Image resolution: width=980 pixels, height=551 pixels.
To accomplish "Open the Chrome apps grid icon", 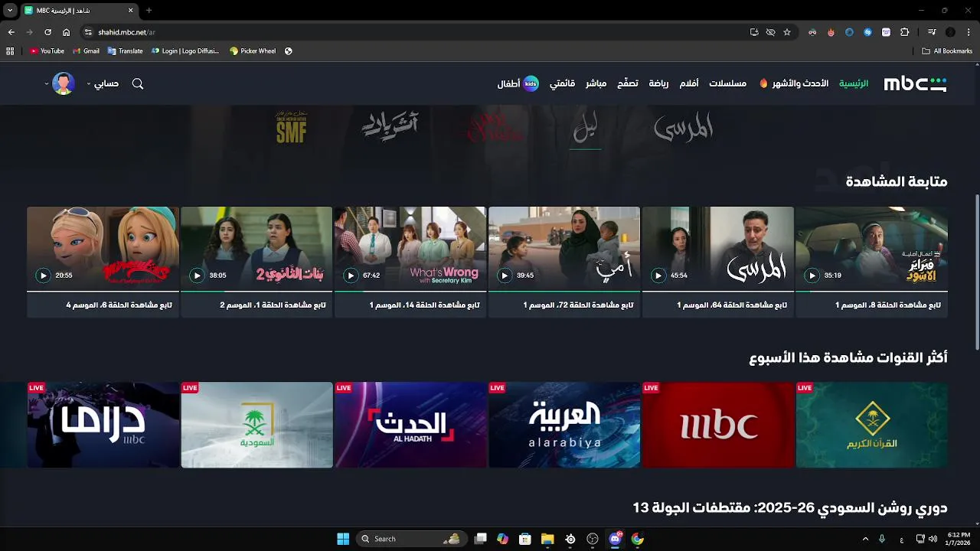I will 10,51.
